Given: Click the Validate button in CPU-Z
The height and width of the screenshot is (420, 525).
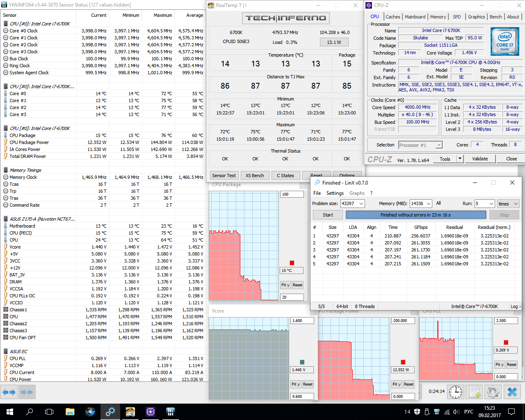Looking at the screenshot, I should coord(480,159).
